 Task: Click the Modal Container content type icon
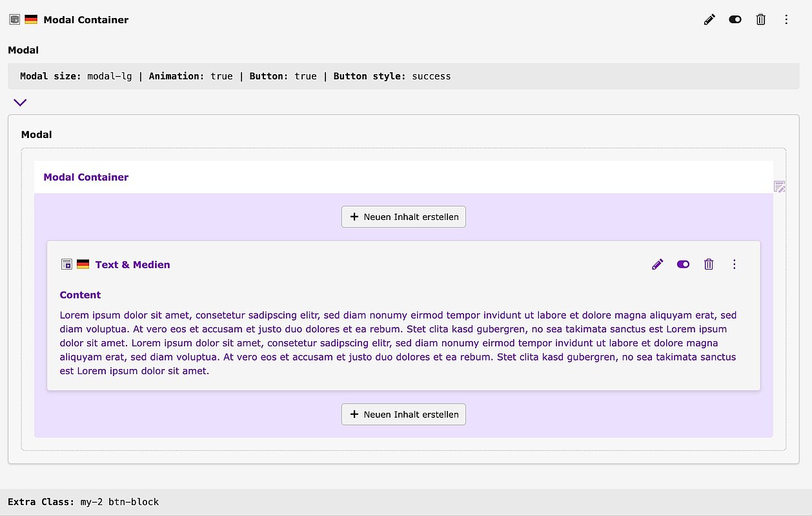14,19
